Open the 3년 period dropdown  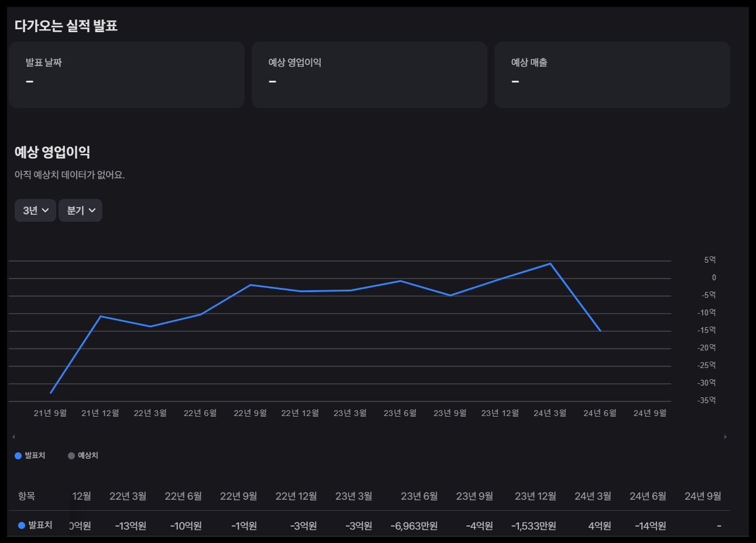coord(35,211)
